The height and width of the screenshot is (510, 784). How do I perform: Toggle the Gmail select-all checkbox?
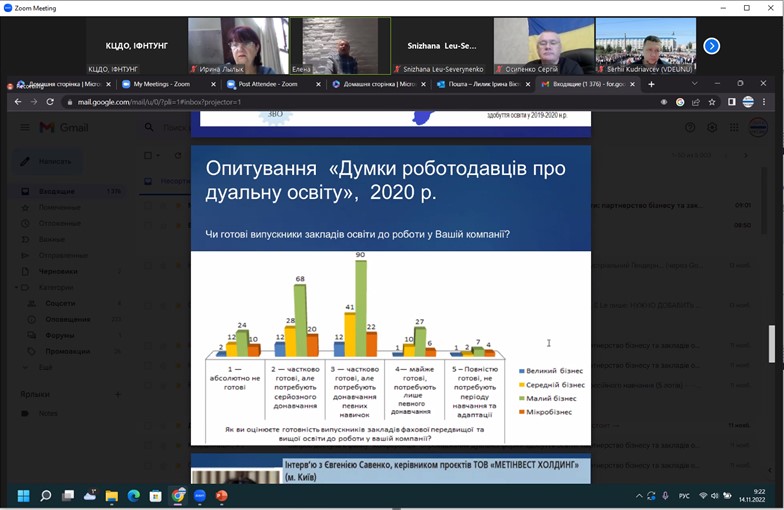pos(148,156)
